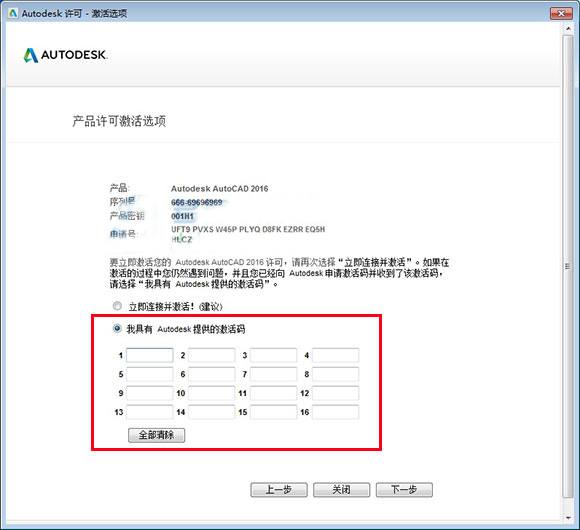Screen dimensions: 580x530
Task: Click the scrollbar down arrow
Action: coord(568,518)
